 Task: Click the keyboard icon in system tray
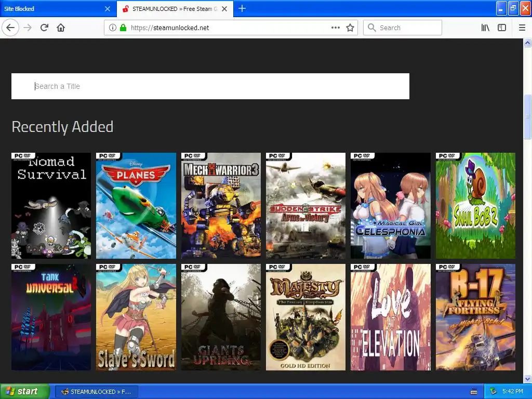point(474,392)
